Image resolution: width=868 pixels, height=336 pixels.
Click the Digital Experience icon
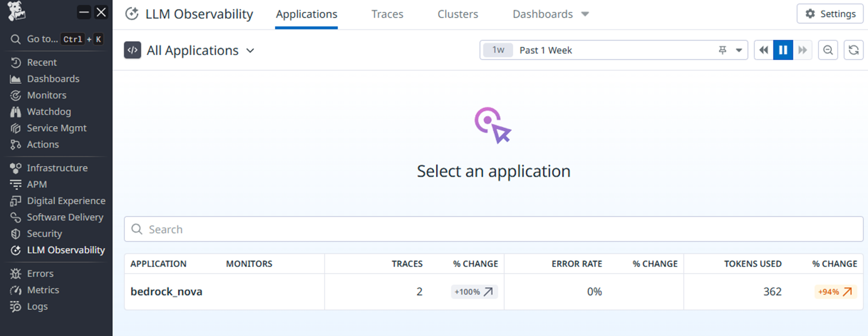click(x=15, y=201)
